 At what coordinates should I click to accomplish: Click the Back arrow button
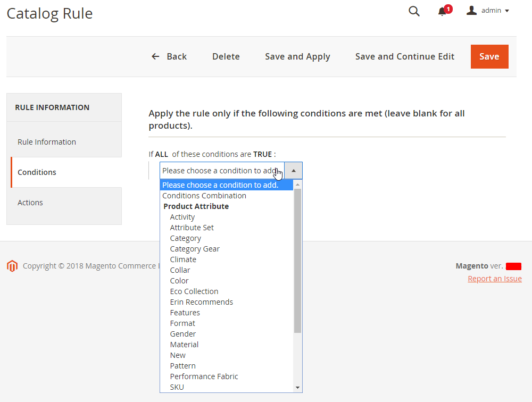click(x=169, y=56)
